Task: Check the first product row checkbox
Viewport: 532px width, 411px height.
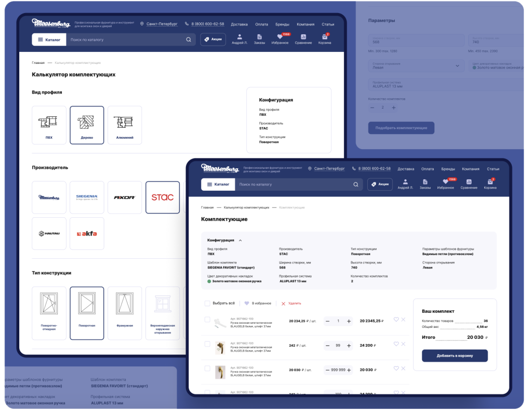Action: coord(207,320)
